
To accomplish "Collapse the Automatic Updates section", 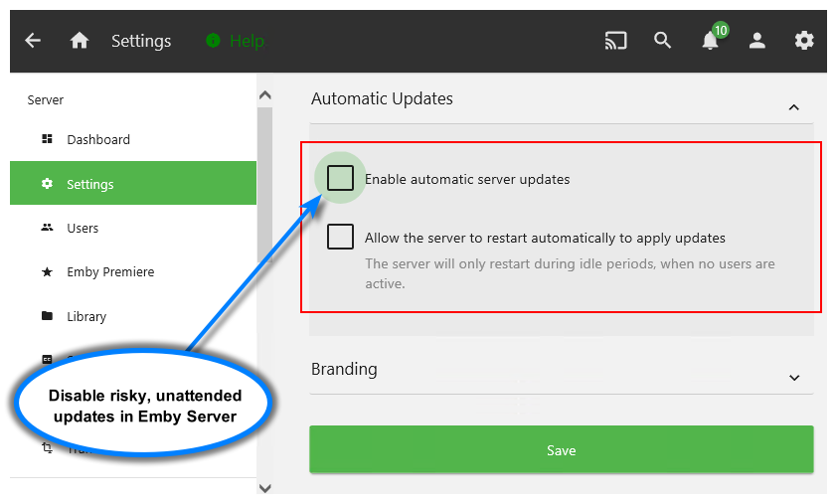I will tap(793, 107).
